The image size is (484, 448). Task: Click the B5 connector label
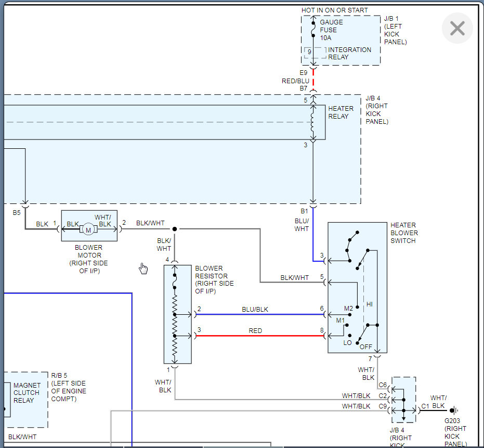[17, 212]
